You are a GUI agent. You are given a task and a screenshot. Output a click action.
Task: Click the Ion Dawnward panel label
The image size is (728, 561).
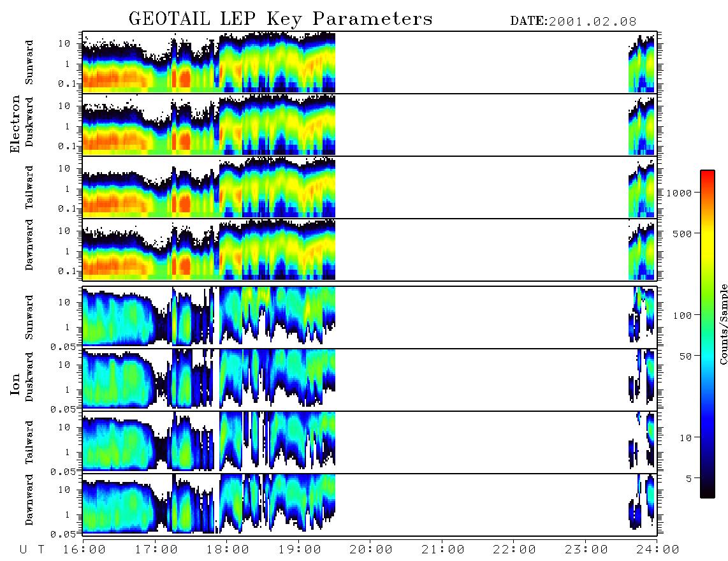[29, 500]
